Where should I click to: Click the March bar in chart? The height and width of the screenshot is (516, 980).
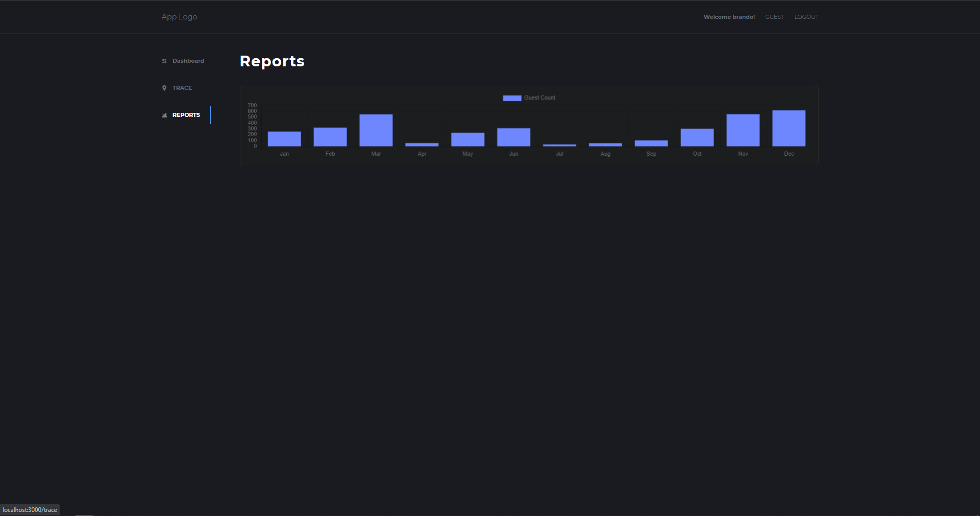pos(376,130)
